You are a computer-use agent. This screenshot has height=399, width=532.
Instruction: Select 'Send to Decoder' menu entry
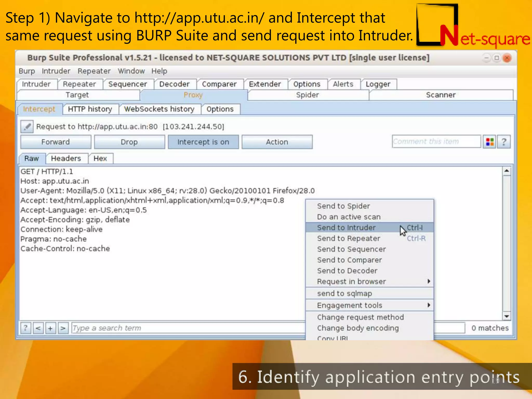tap(370, 271)
